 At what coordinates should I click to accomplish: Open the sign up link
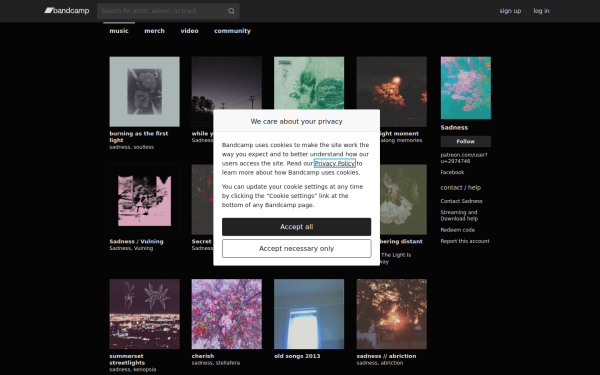pyautogui.click(x=510, y=11)
